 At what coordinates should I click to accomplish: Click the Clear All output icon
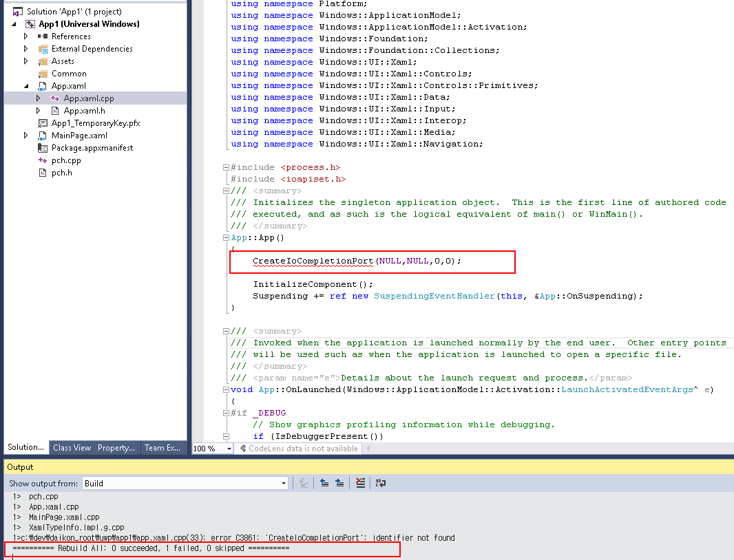pos(360,484)
